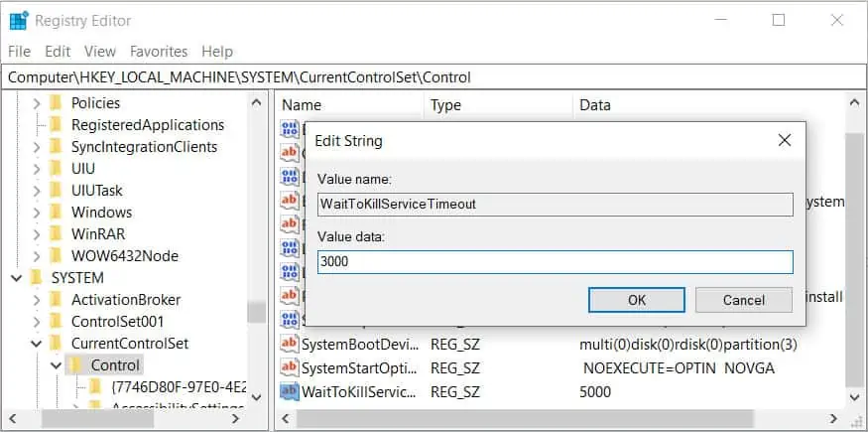This screenshot has width=868, height=432.
Task: Click the registry path address bar
Action: [434, 77]
